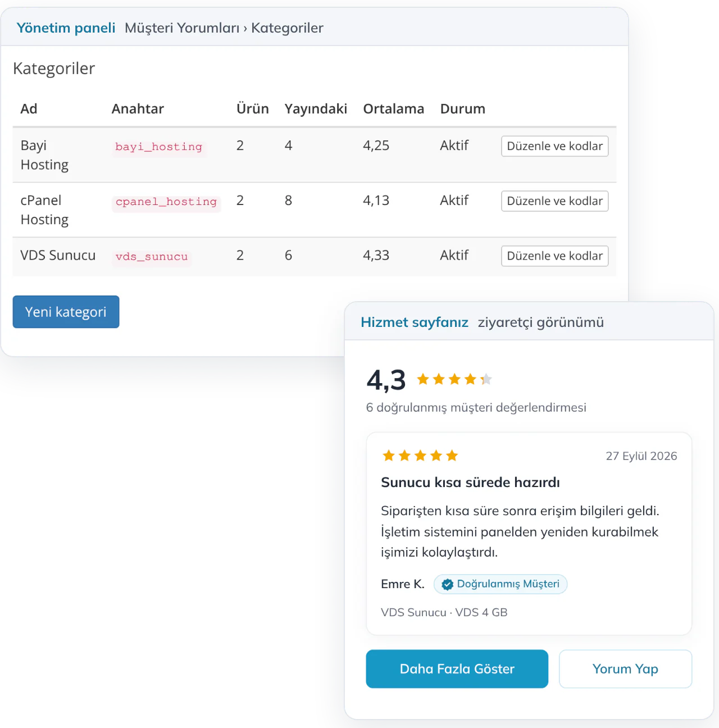Click the cpanel_hosting key code
The width and height of the screenshot is (719, 728).
(x=166, y=202)
